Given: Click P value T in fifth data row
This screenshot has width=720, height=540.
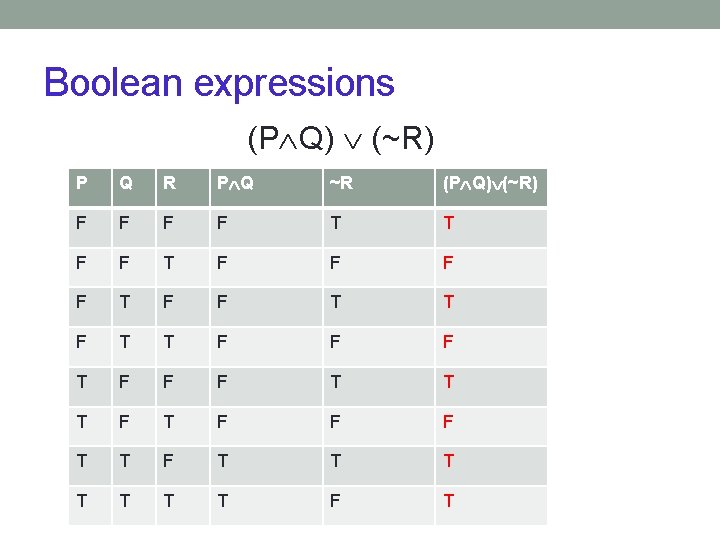Looking at the screenshot, I should pos(81,383).
